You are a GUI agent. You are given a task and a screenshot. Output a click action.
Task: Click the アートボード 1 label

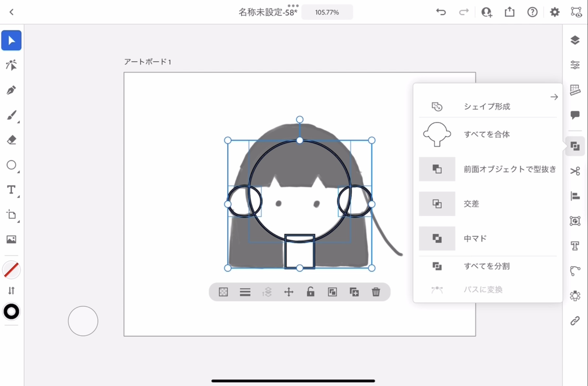tap(147, 62)
